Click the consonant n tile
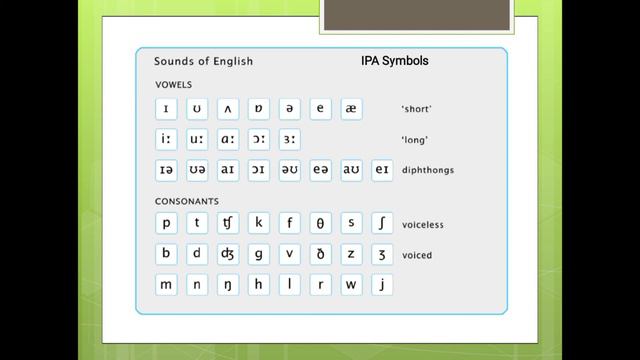The width and height of the screenshot is (640, 360). 197,284
